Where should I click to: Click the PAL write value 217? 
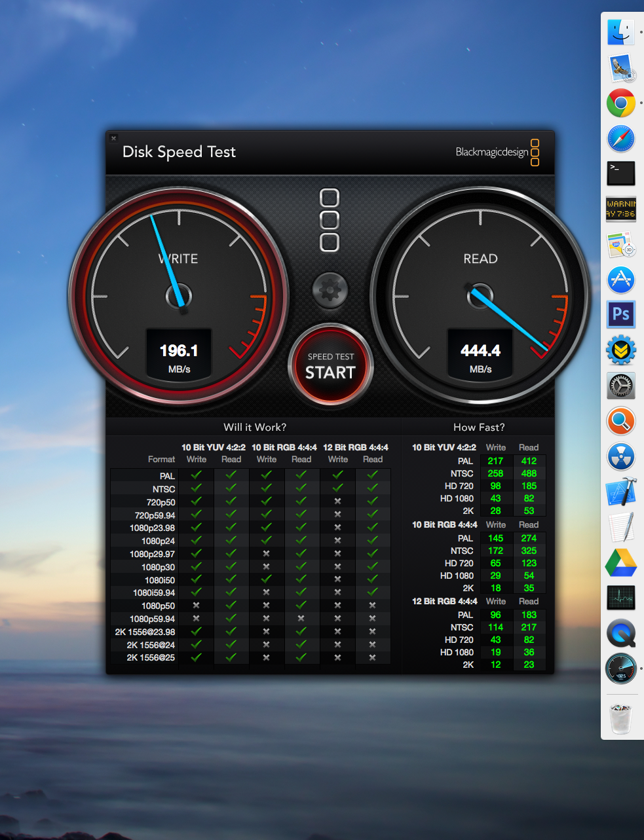pos(495,461)
